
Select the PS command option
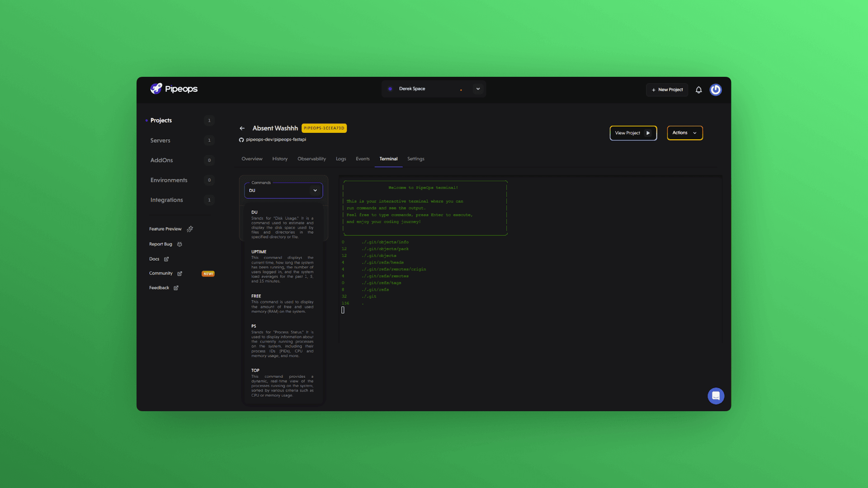[x=283, y=341]
